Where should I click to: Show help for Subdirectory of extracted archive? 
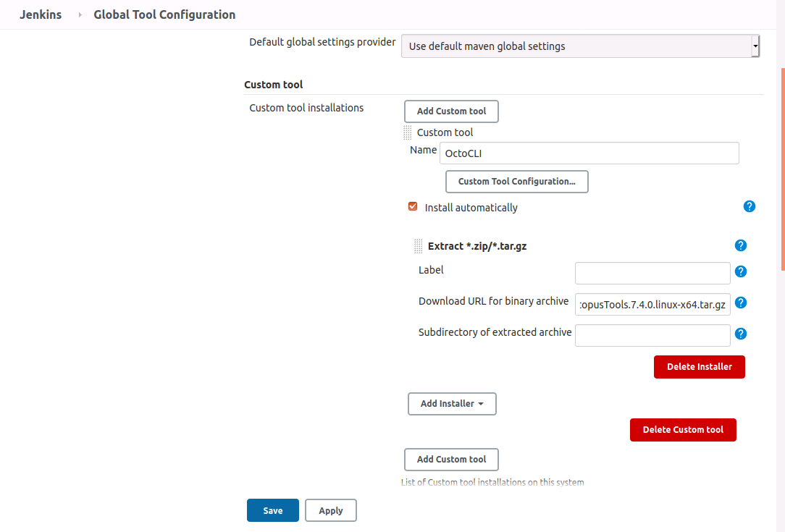[740, 334]
